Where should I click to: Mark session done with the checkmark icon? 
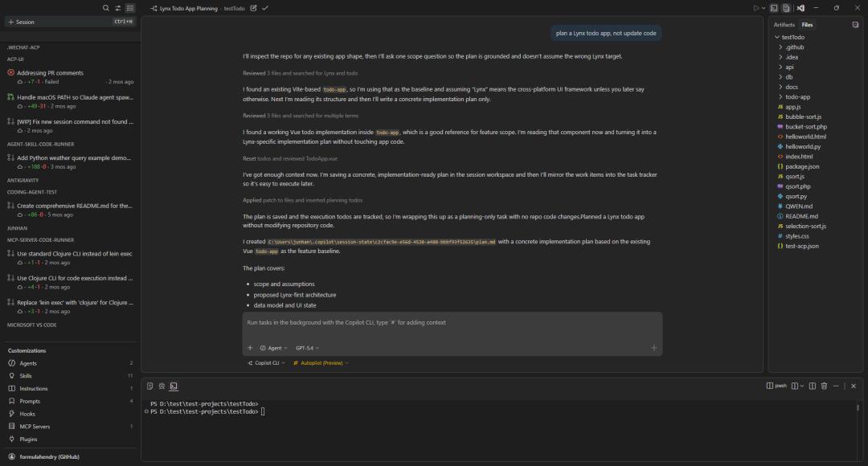point(265,8)
